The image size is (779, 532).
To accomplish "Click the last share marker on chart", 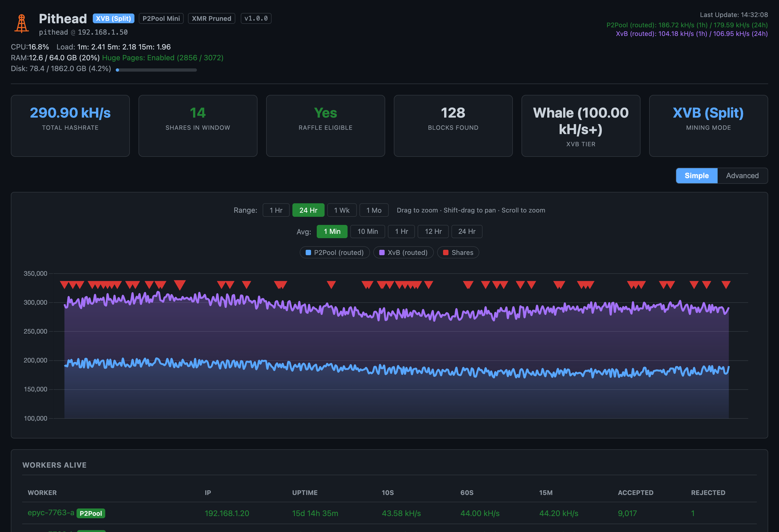I will point(726,285).
